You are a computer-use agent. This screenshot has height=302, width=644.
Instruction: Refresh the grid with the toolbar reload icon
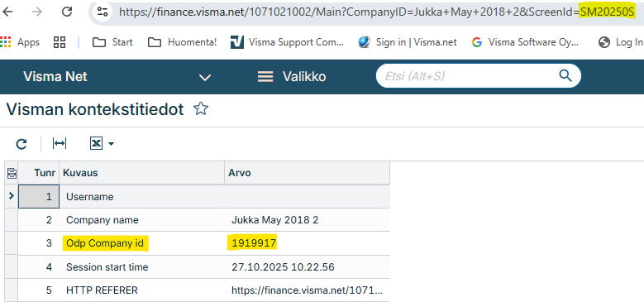click(x=21, y=143)
